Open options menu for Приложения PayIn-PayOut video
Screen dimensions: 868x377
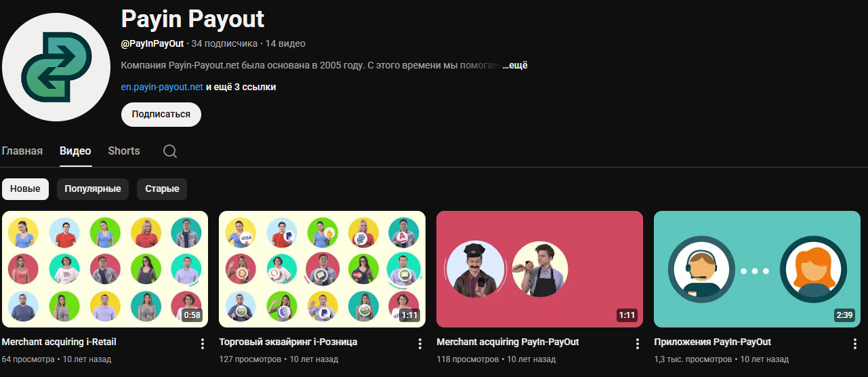click(x=854, y=344)
